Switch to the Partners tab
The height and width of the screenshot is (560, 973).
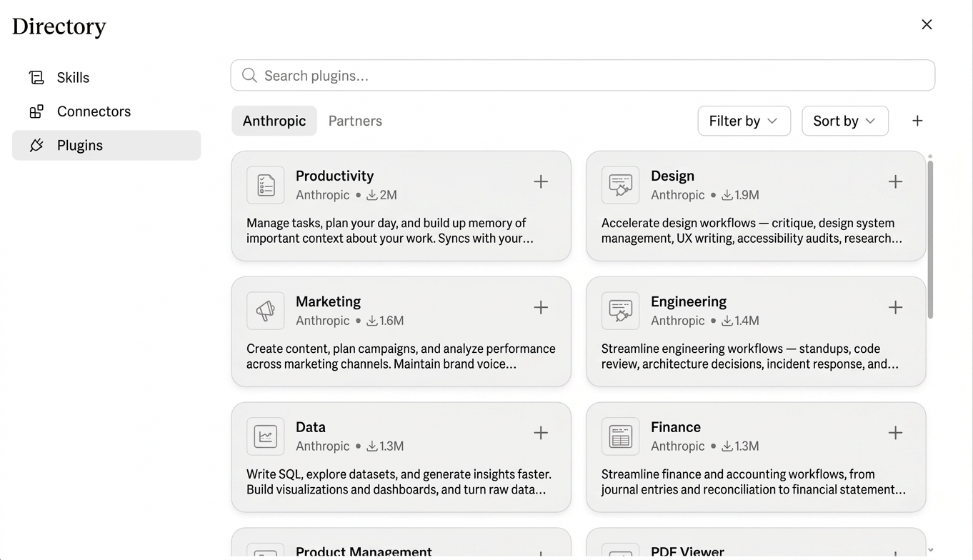(355, 121)
